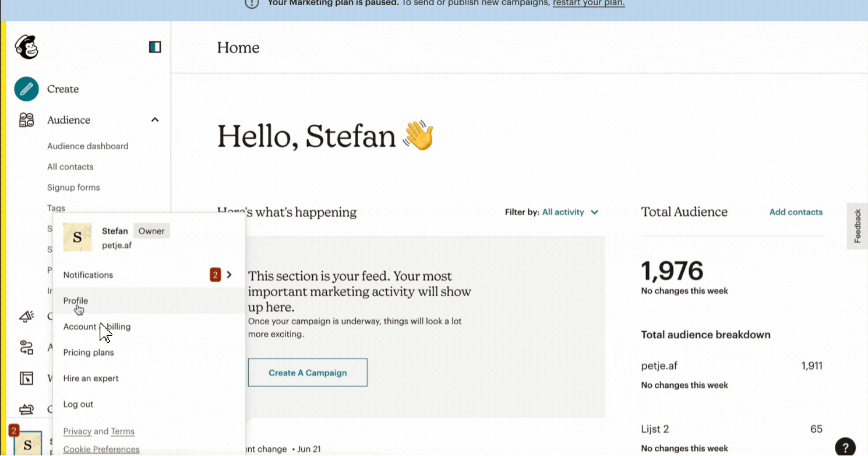Open the Filter by All activity dropdown

570,212
